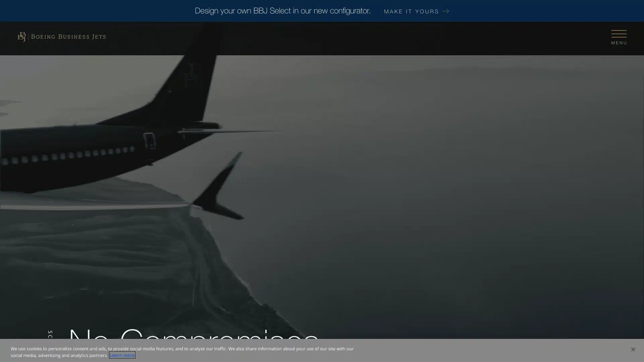Click the empty dark header bar area
This screenshot has height=362, width=644.
[335, 39]
